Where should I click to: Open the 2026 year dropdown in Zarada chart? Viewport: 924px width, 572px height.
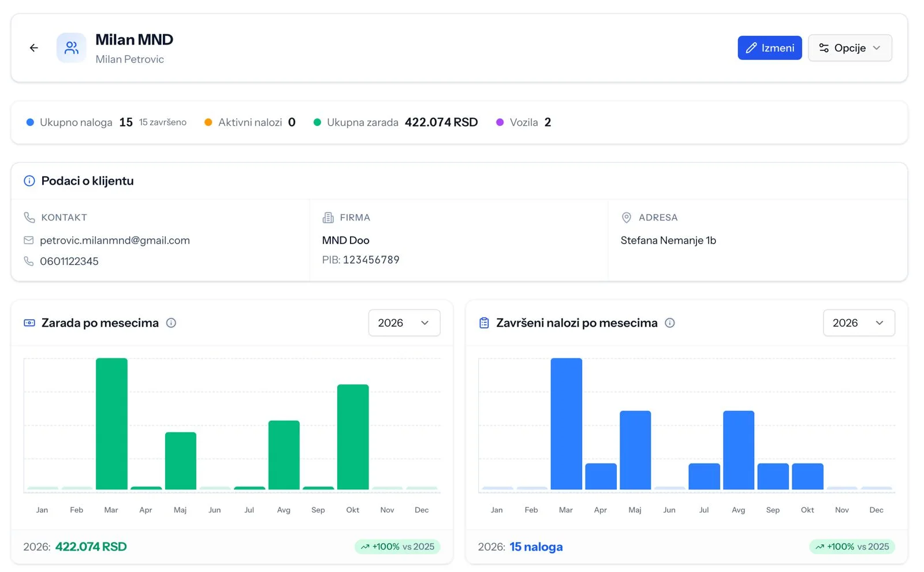[x=404, y=323]
